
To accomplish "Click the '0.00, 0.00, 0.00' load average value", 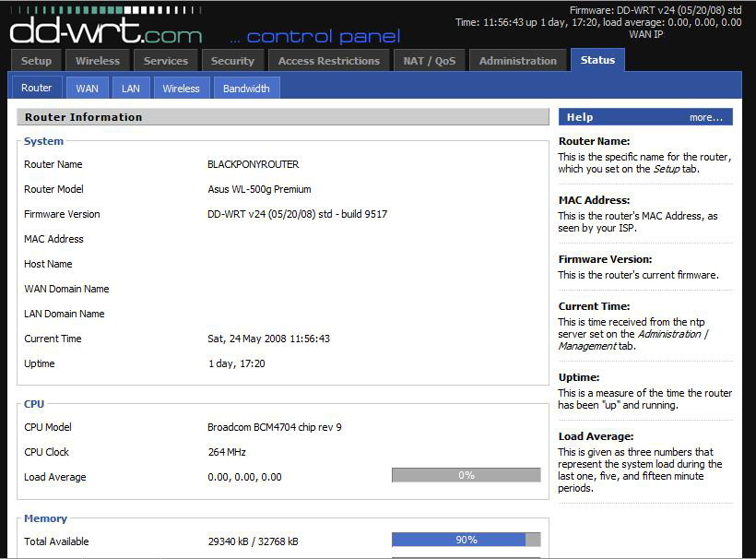I will click(x=244, y=477).
